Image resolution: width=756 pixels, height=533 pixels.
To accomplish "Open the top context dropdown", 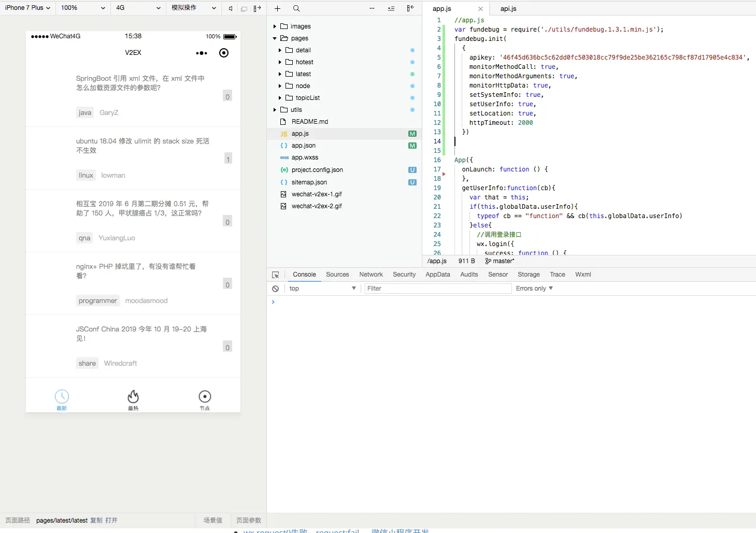I will [322, 289].
